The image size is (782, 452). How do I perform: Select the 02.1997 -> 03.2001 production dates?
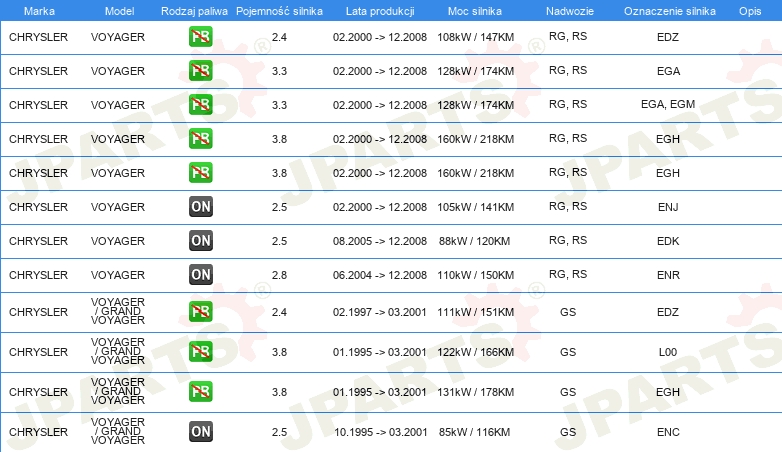pyautogui.click(x=380, y=312)
